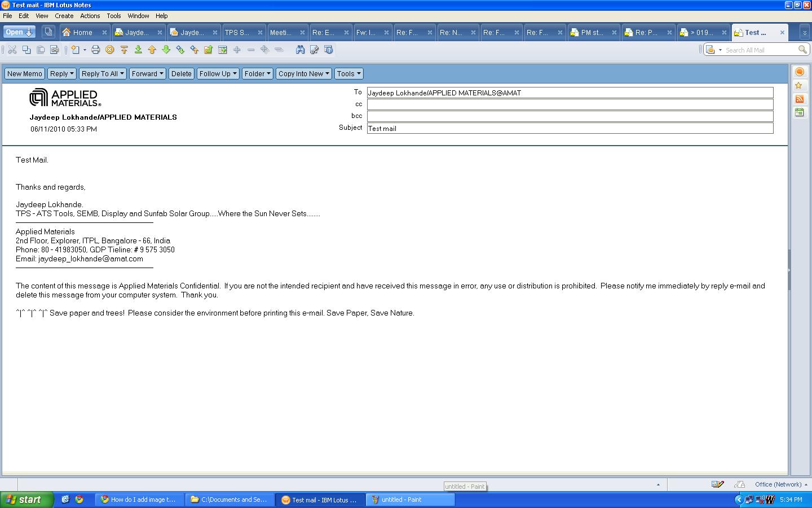Open untitled - Paint from the taskbar
Screen dimensions: 812x508
pos(409,500)
